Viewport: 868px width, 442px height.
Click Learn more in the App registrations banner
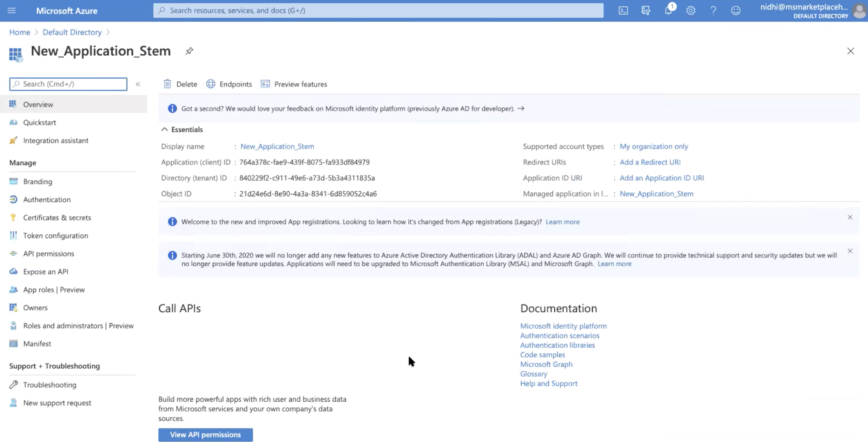click(562, 222)
